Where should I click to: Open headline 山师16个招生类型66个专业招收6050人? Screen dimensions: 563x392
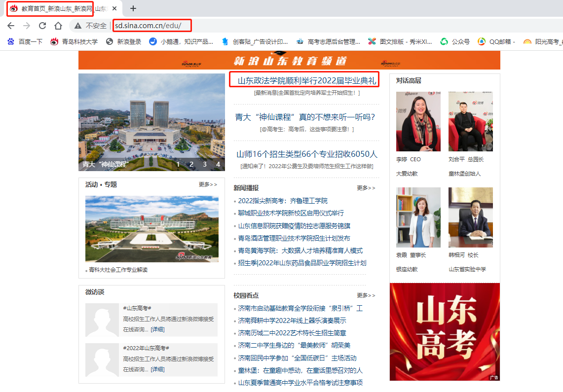pos(306,154)
